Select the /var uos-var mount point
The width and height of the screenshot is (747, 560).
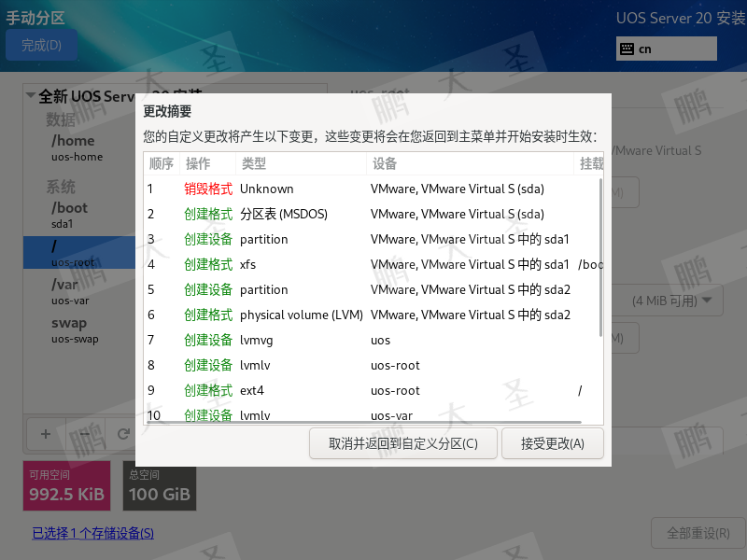click(x=79, y=291)
